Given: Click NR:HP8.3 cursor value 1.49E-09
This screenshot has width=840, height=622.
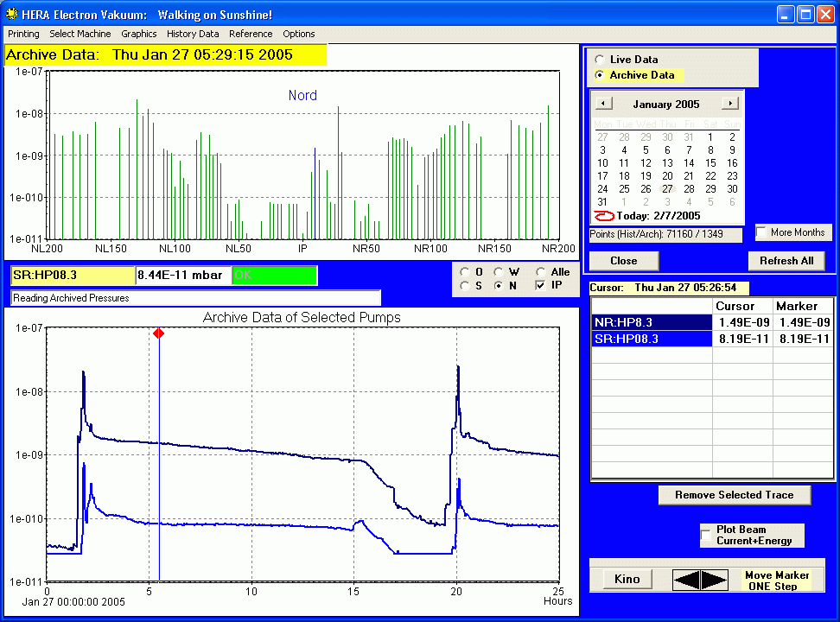Looking at the screenshot, I should [743, 322].
